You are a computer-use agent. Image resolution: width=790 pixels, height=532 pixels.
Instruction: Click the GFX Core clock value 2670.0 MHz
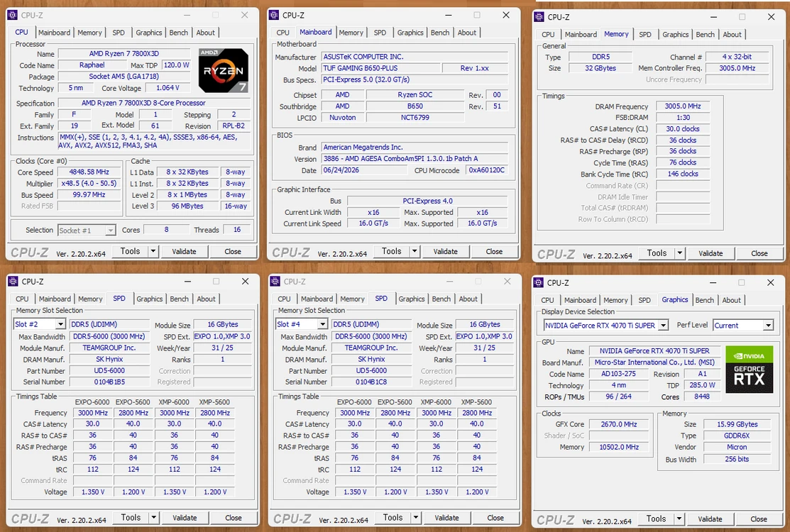coord(619,424)
